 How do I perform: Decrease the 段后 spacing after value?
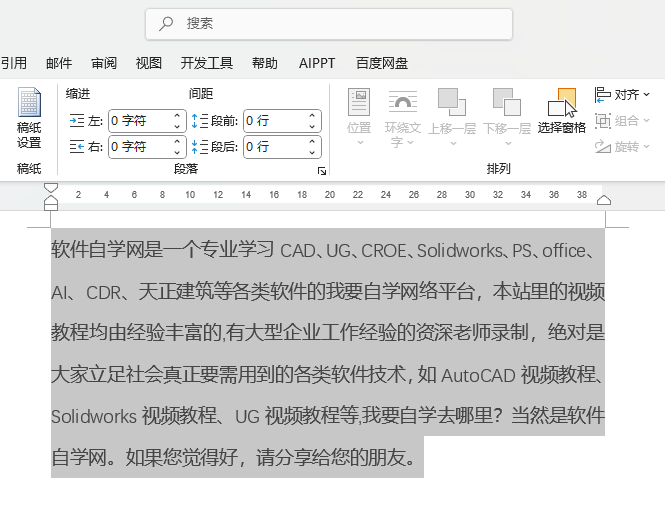(312, 153)
